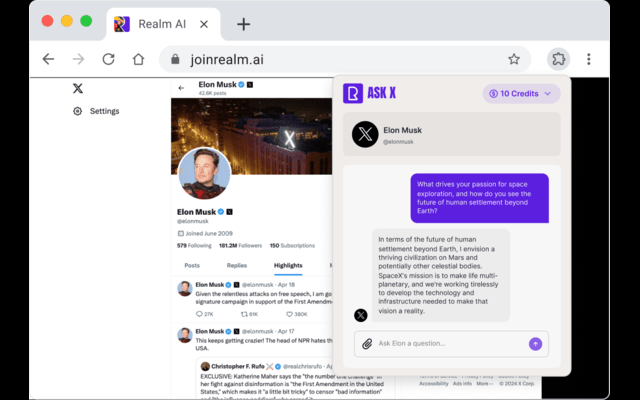The image size is (640, 400).
Task: Click the Realm logo in Ask X panel
Action: (353, 93)
